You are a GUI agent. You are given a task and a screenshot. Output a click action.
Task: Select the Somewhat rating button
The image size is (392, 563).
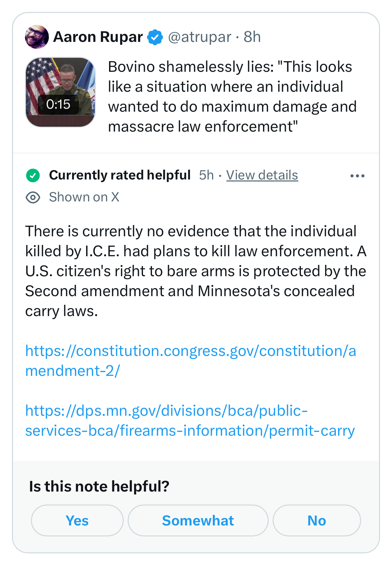coord(198,520)
